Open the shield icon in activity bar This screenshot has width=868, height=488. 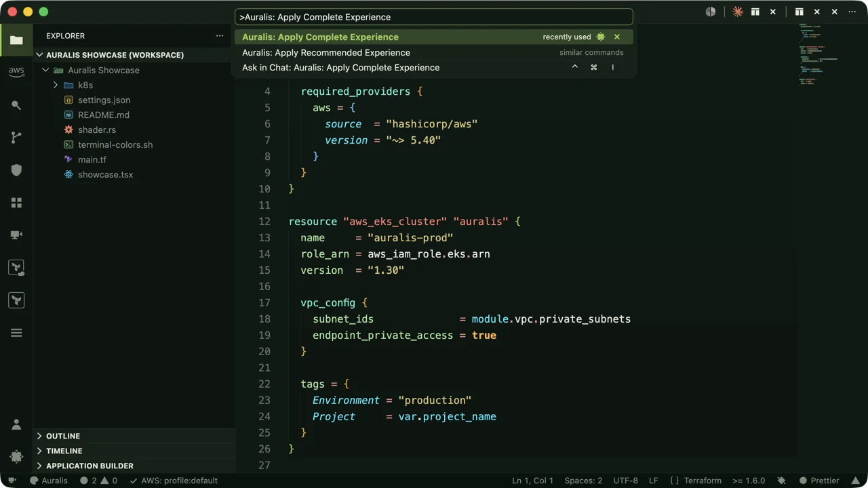(16, 170)
